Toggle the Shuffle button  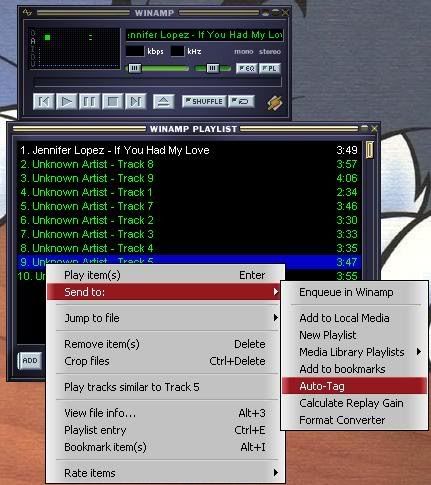click(204, 101)
